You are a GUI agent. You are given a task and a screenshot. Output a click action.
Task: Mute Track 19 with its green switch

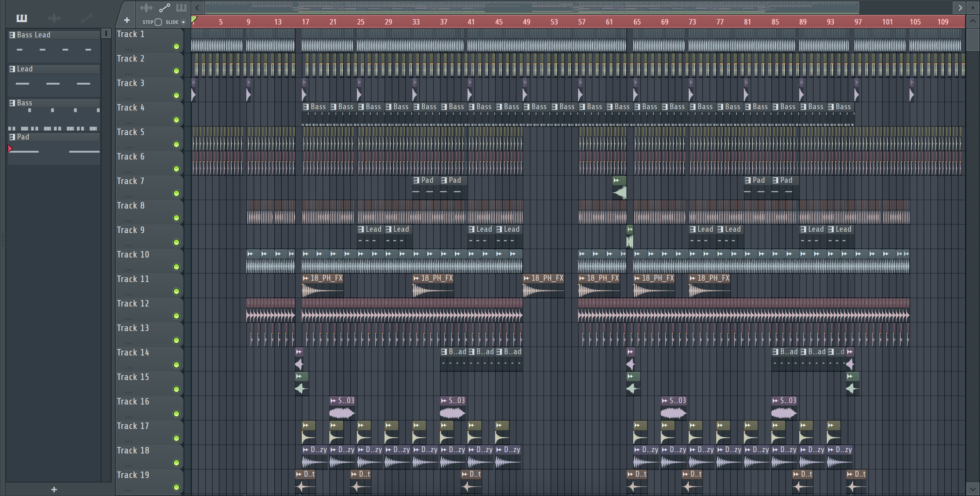[176, 487]
